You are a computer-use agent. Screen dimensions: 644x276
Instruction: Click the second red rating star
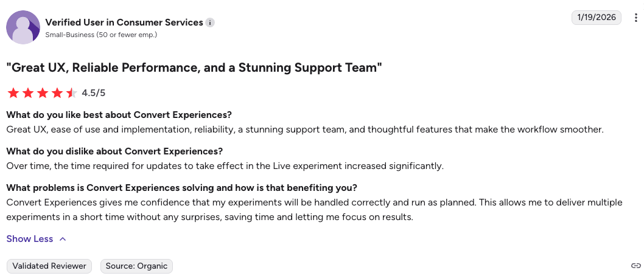pos(27,93)
